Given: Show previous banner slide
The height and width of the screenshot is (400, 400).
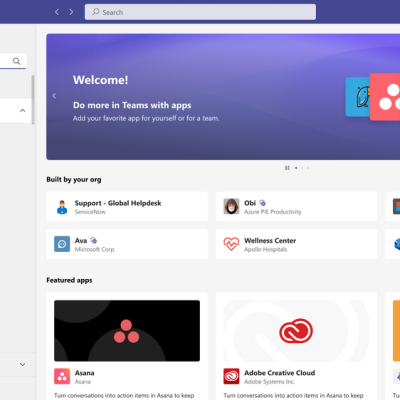Looking at the screenshot, I should point(54,96).
